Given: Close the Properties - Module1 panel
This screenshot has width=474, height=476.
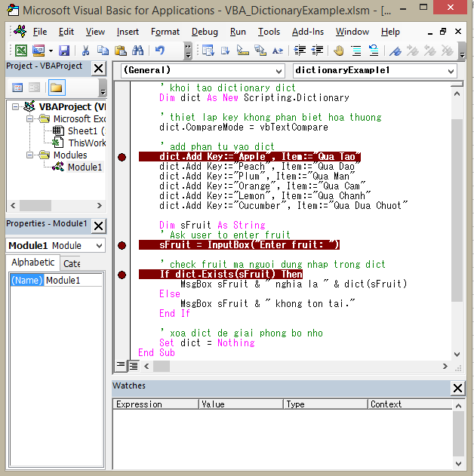Looking at the screenshot, I should [x=98, y=226].
